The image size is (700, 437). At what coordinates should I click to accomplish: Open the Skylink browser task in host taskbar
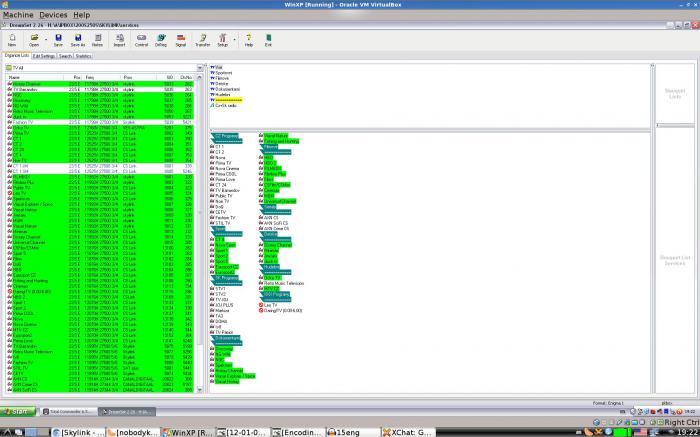[79, 432]
